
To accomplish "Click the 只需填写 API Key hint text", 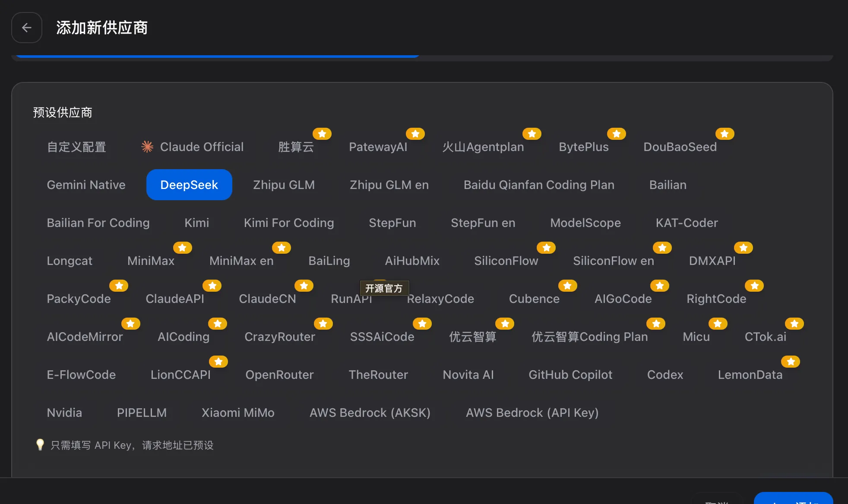I will (132, 445).
